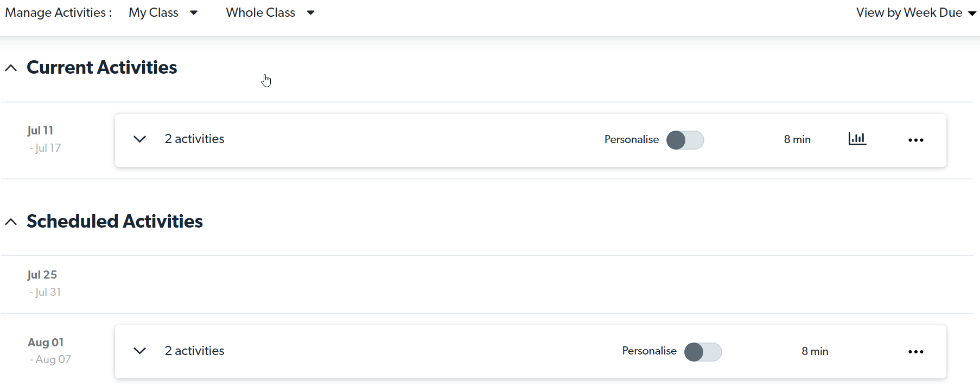
Task: Open bar chart report for Jul 11 week
Action: [x=857, y=139]
